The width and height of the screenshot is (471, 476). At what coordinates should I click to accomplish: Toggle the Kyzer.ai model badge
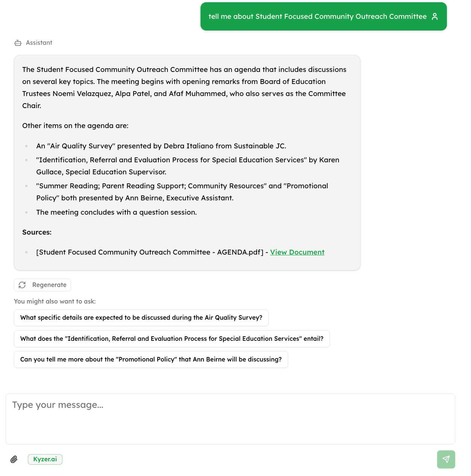pos(45,459)
